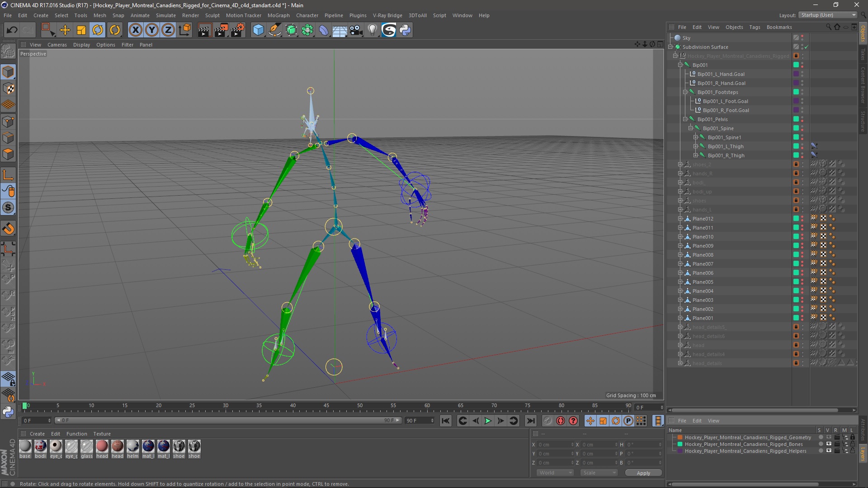868x488 pixels.
Task: Click the X position input field
Action: click(x=556, y=445)
